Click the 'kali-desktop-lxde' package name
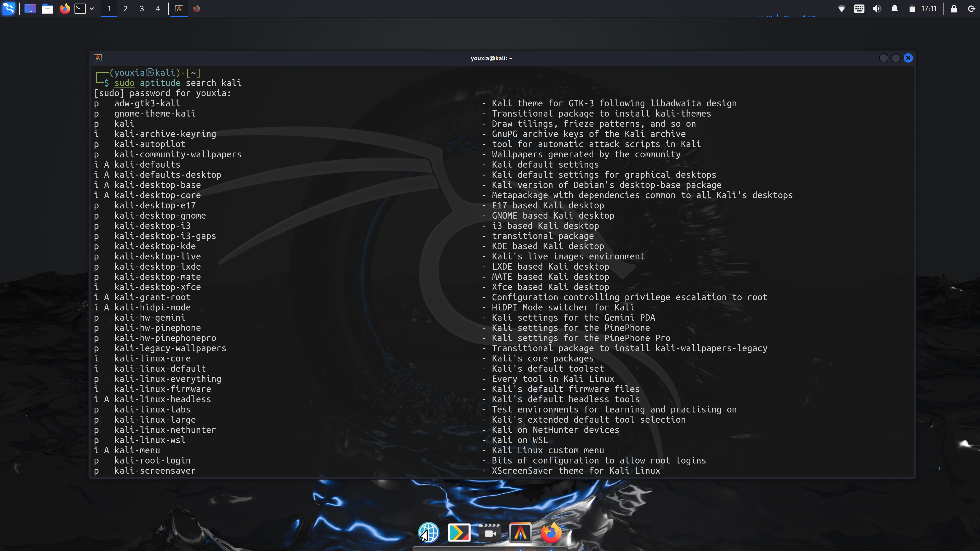Screen dimensions: 980x551 157,267
